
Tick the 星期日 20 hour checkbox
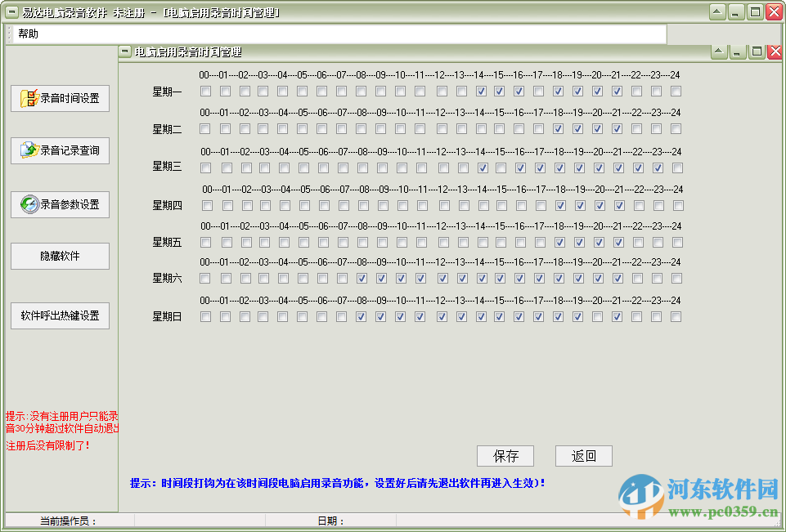click(x=597, y=316)
